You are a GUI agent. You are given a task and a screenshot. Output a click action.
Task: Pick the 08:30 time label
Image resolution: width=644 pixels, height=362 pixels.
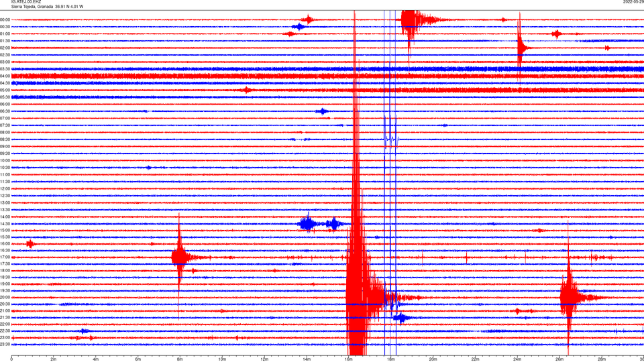[x=5, y=139]
